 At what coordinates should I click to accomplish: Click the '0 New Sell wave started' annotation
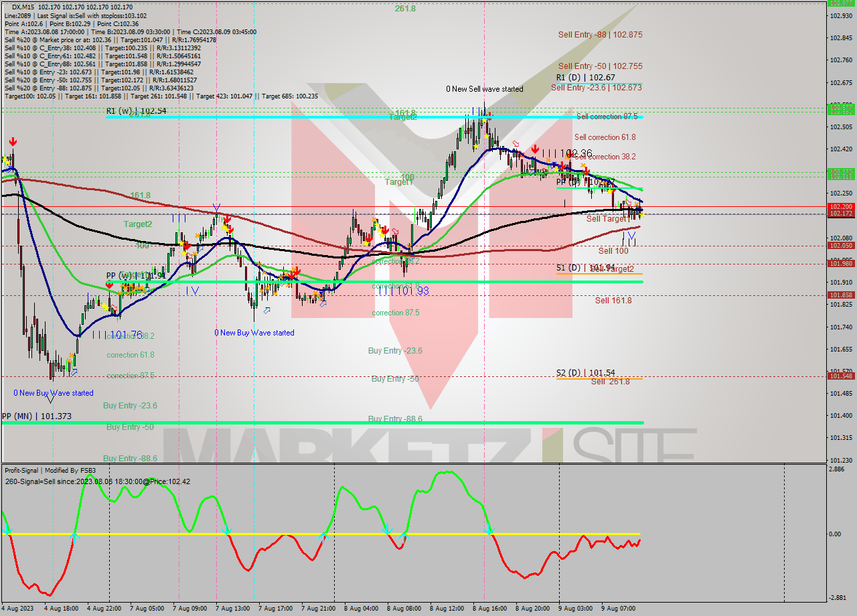click(x=485, y=89)
